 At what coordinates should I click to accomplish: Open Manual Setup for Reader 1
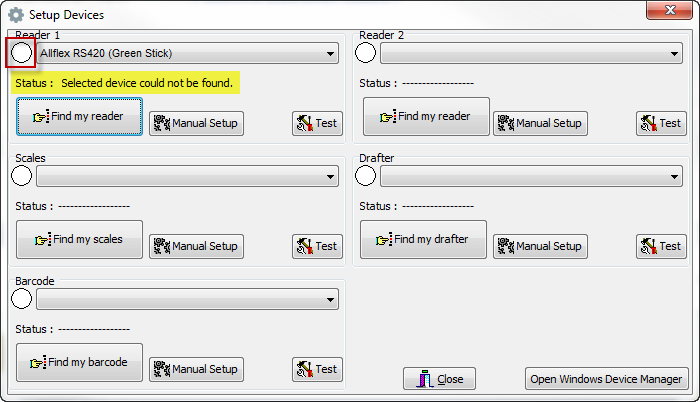coord(196,123)
